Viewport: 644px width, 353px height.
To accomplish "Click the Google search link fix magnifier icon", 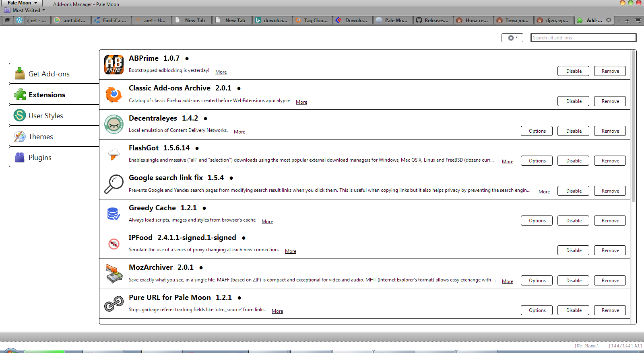I will 114,184.
